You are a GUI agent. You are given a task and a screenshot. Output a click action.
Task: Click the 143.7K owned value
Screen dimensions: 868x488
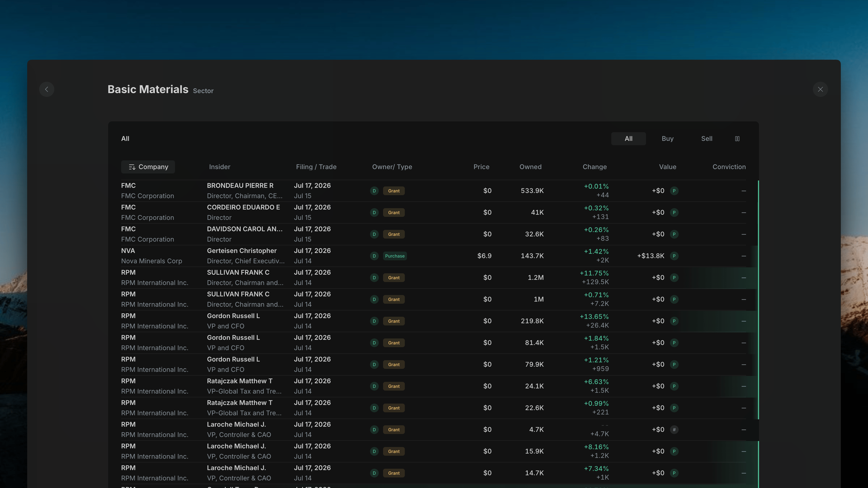[x=532, y=256]
